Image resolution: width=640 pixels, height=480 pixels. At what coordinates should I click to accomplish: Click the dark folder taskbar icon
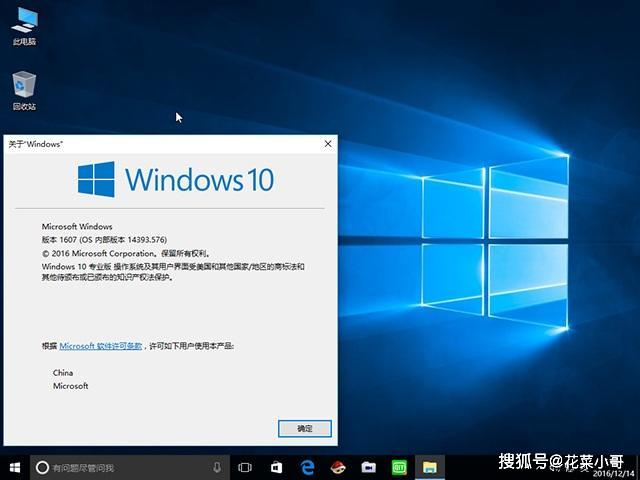pyautogui.click(x=368, y=467)
